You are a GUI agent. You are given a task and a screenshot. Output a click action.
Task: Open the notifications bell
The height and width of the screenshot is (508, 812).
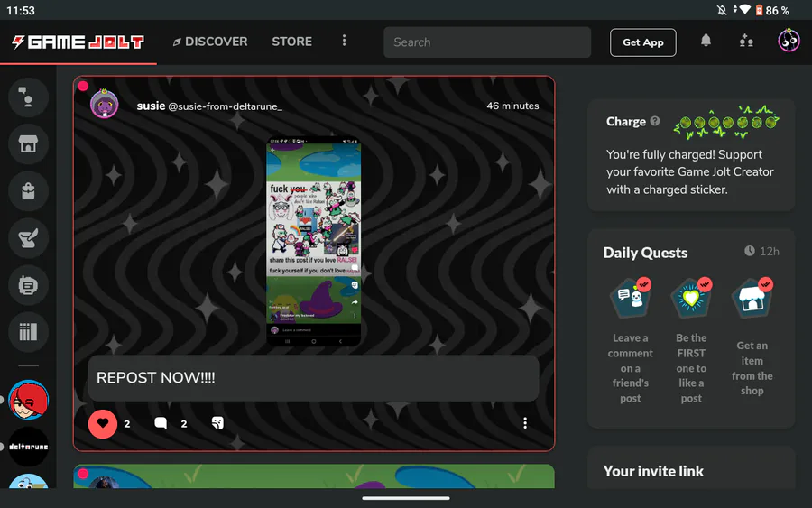(x=706, y=41)
